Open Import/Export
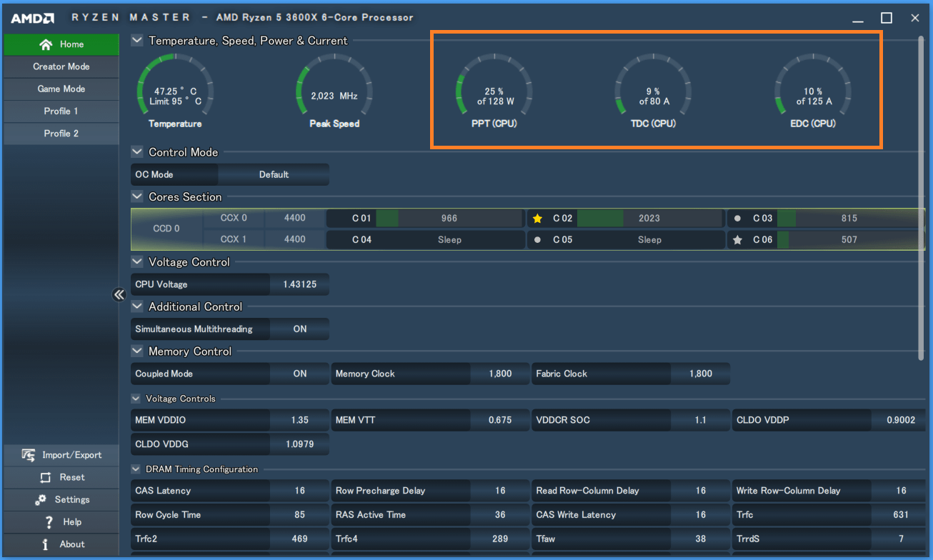This screenshot has width=933, height=560. click(x=61, y=455)
